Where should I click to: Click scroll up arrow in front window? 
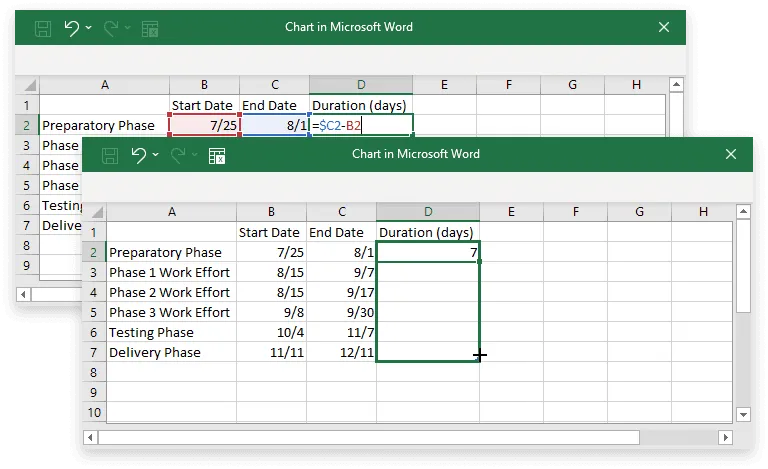744,211
